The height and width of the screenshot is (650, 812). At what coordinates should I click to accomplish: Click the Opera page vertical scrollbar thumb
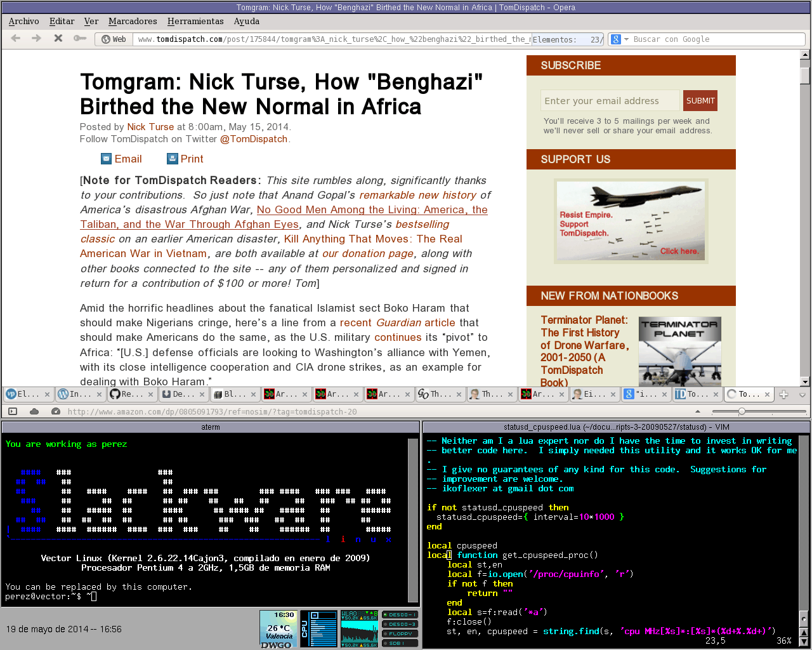(x=805, y=76)
